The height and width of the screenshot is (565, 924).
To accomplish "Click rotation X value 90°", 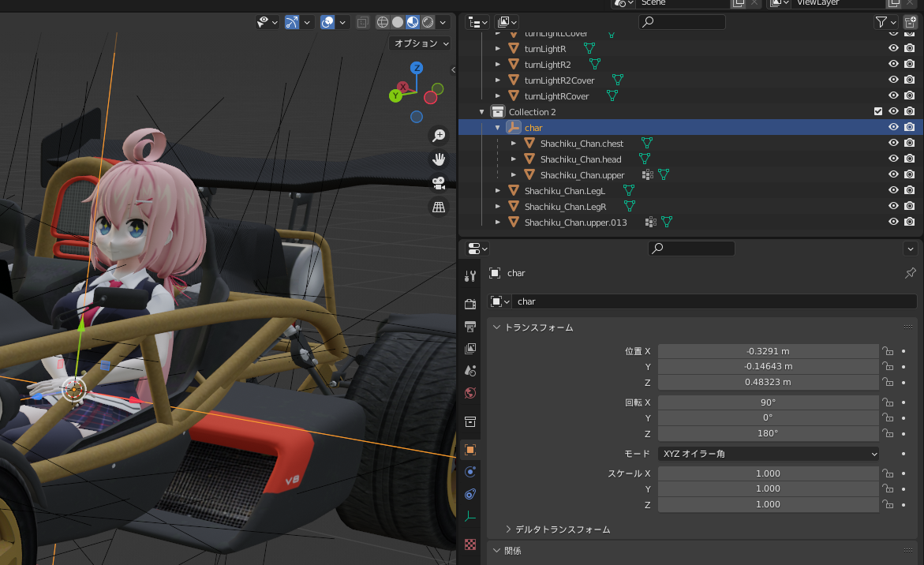I will [769, 402].
